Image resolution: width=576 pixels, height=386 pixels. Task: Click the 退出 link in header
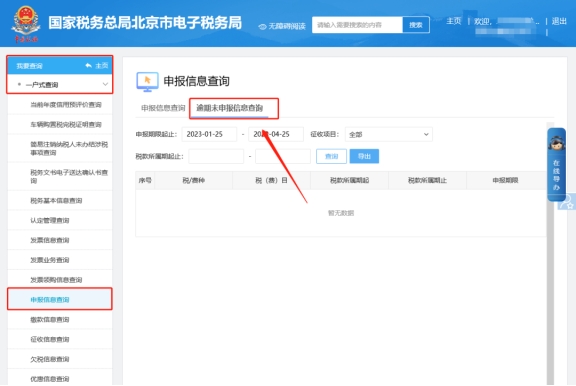[559, 21]
